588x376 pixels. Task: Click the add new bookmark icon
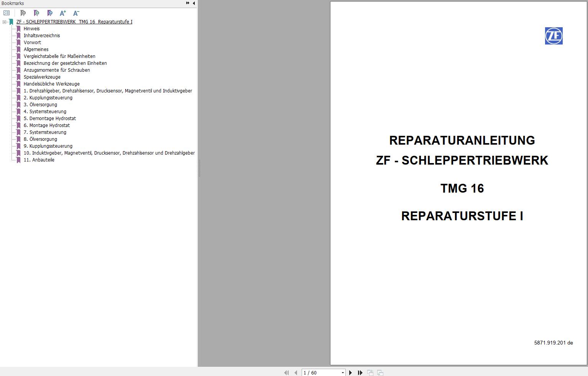[36, 13]
